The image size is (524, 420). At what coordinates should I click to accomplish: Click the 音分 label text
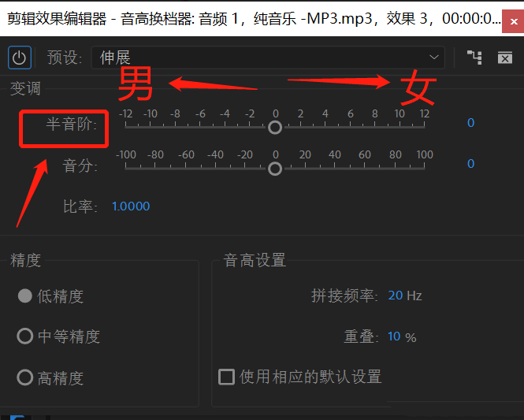point(80,165)
